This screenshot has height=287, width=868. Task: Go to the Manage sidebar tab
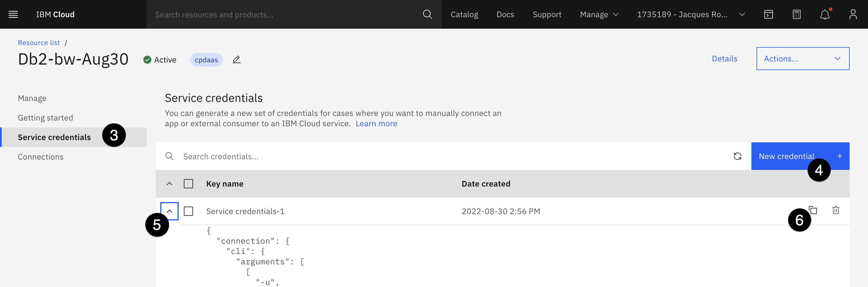pyautogui.click(x=32, y=98)
